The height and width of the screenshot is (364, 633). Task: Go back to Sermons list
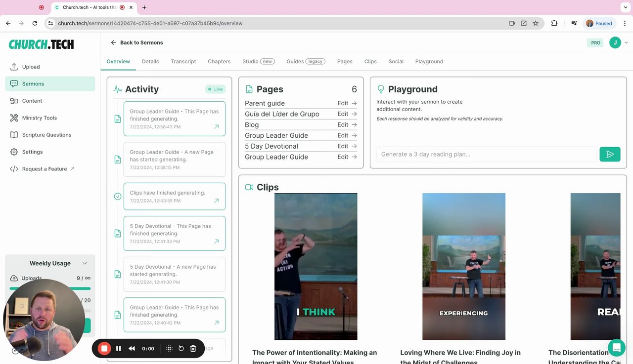(136, 42)
